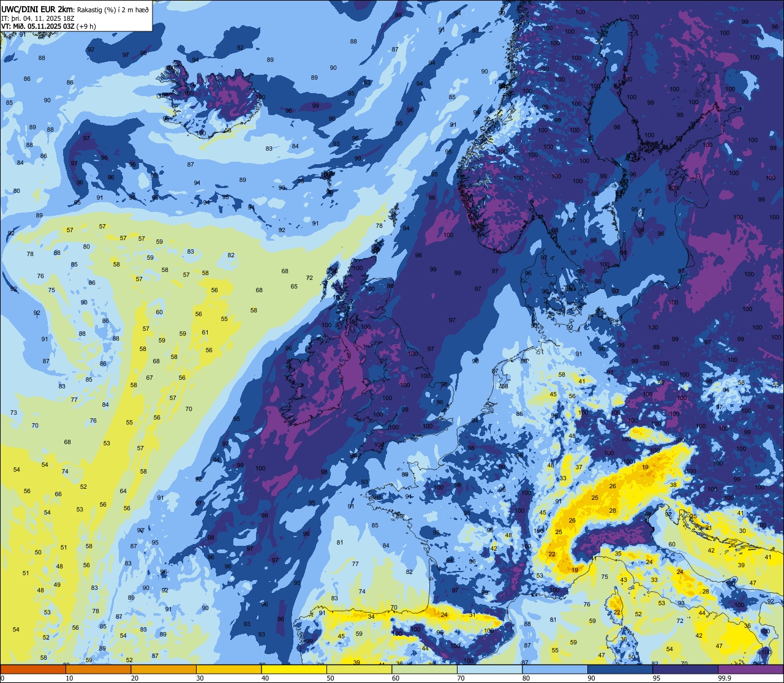Click the value '67' in the Atlantic
This screenshot has height=683, width=784.
coord(149,377)
